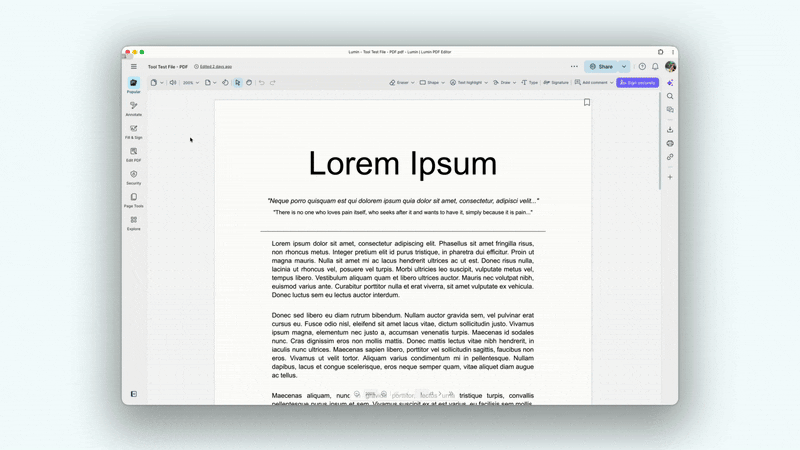Expand the Eraser tool options

pos(413,83)
